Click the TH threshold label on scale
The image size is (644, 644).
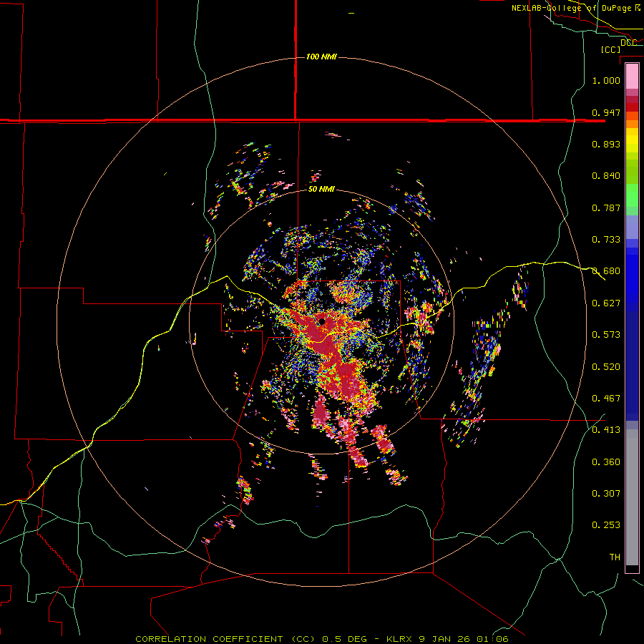(615, 557)
